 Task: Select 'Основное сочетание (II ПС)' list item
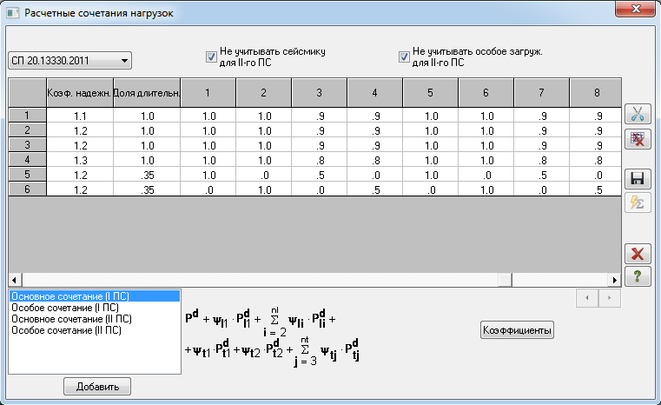(95, 319)
